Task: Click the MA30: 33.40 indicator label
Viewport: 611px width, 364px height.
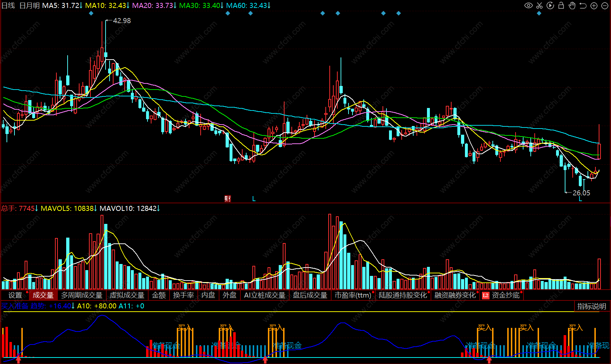Action: point(201,5)
